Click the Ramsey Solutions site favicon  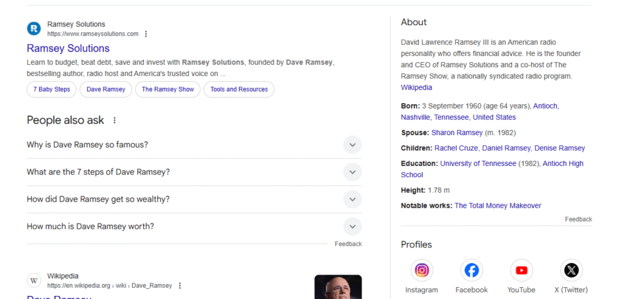(x=34, y=28)
